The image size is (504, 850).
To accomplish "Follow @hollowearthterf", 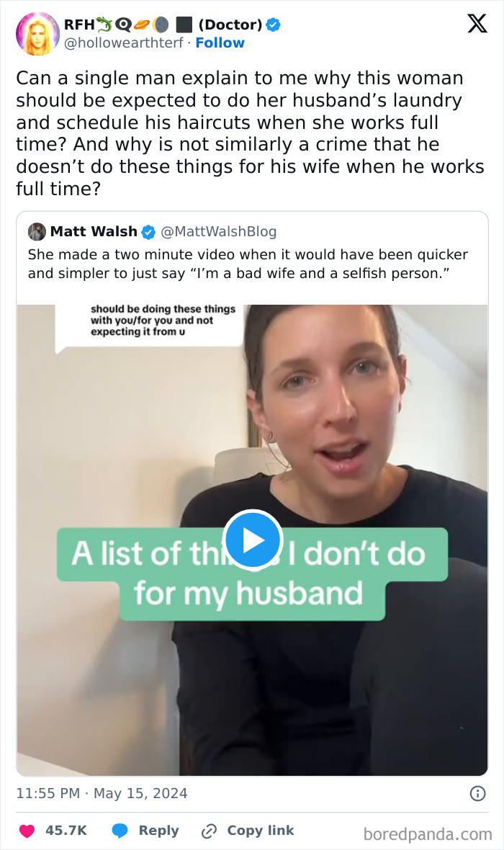I will coord(220,42).
